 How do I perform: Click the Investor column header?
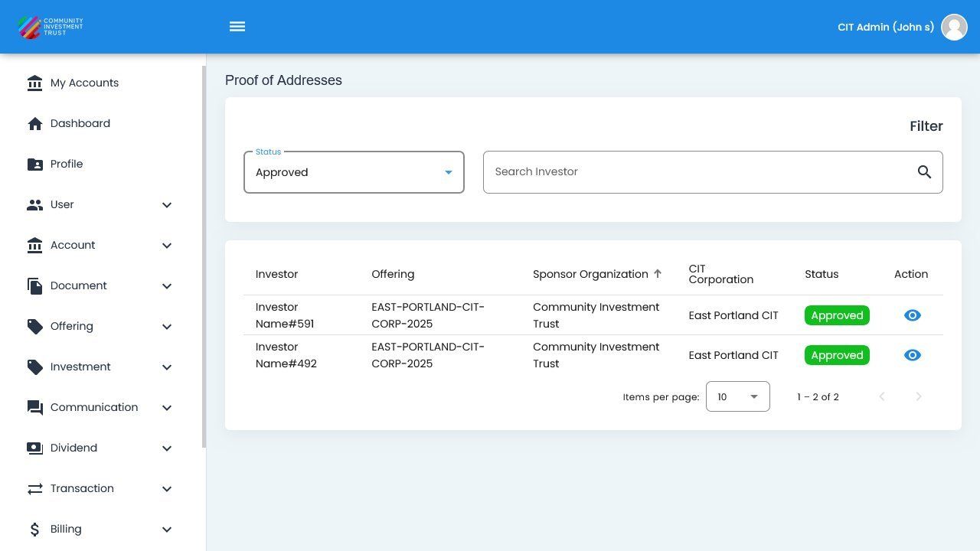[x=276, y=274]
